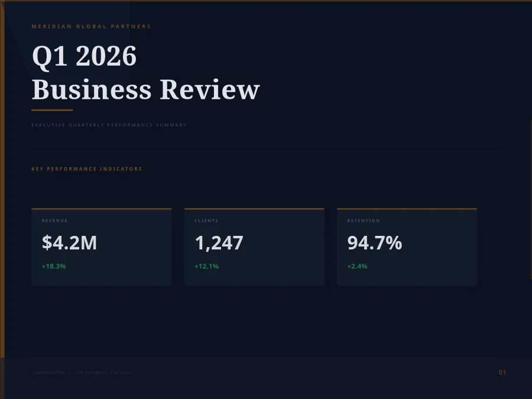Click the "MERIDIAN GLOBAL PARTNERS" header text
This screenshot has width=532, height=399.
click(91, 27)
